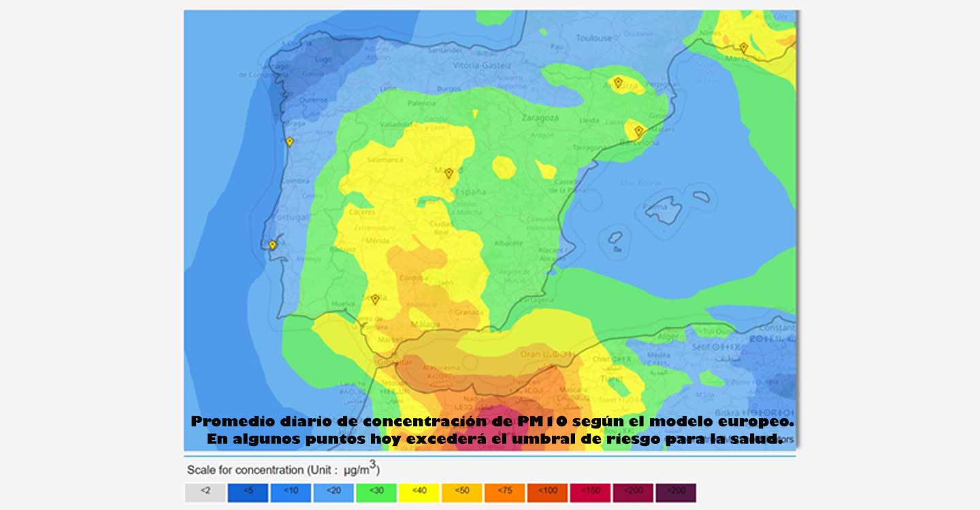Select the Burgos label
Screen dimensions: 980x510
(448, 89)
